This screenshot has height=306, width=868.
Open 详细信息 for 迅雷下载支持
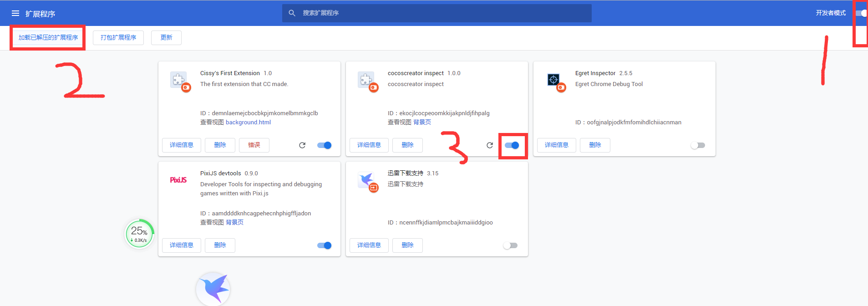click(x=369, y=245)
